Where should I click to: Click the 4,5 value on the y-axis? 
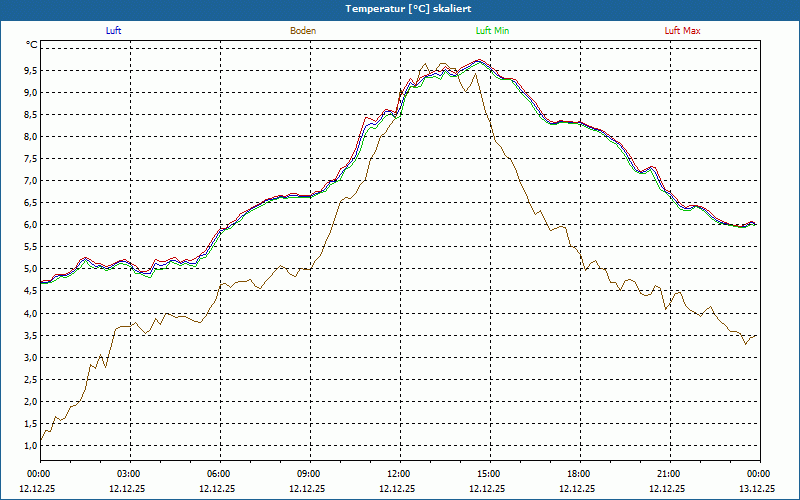tap(31, 291)
